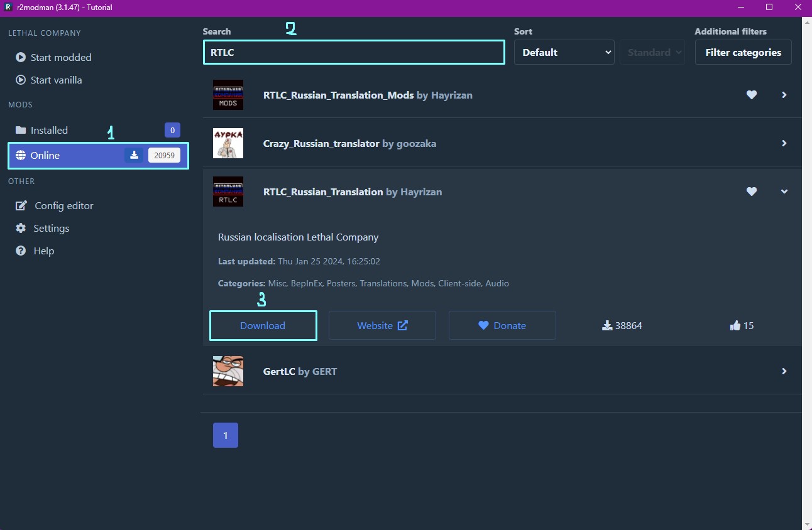812x530 pixels.
Task: Open the Filter categories button
Action: pos(743,52)
